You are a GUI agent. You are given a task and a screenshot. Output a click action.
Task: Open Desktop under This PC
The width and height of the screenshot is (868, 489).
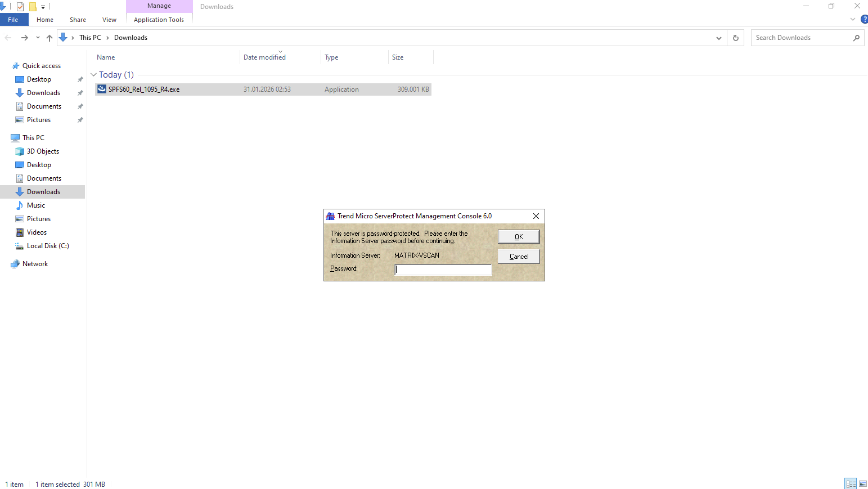[x=39, y=165]
